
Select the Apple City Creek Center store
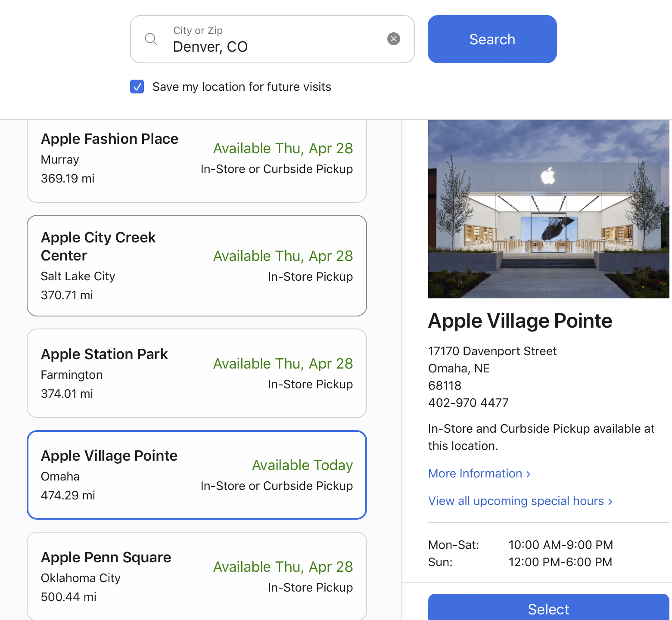(197, 266)
